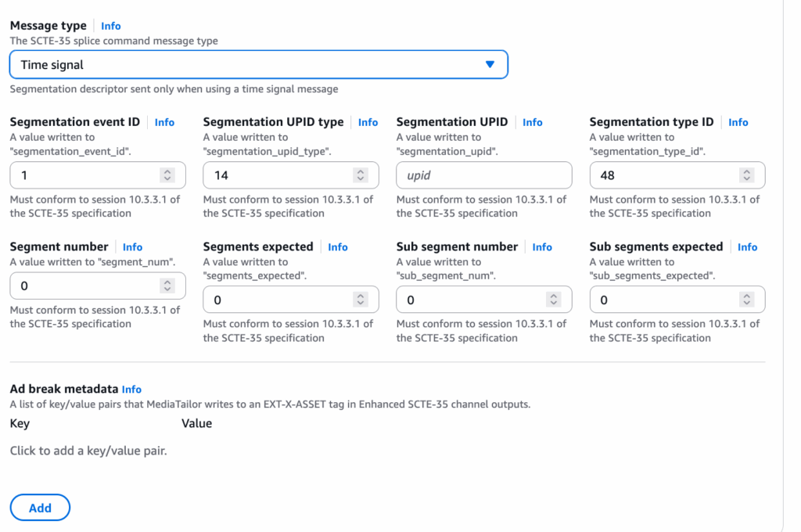Open Info for Segmentation UPID type
The image size is (801, 532).
368,122
